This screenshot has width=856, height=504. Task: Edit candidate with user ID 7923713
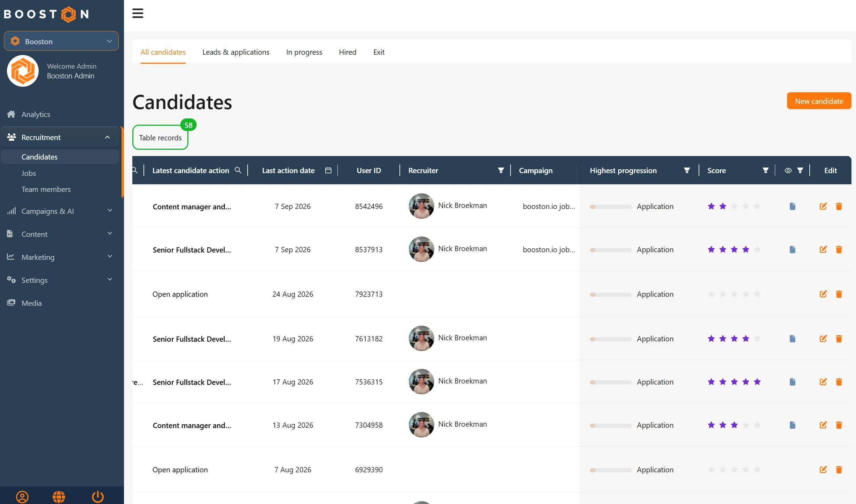point(823,294)
